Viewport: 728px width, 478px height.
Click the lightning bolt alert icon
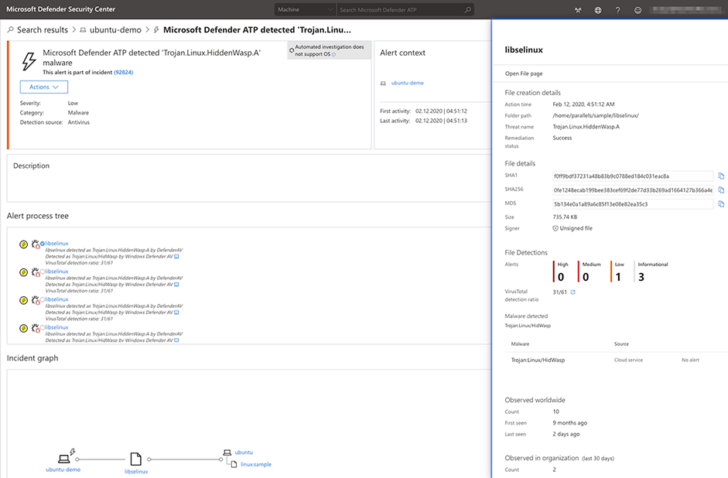tap(29, 61)
